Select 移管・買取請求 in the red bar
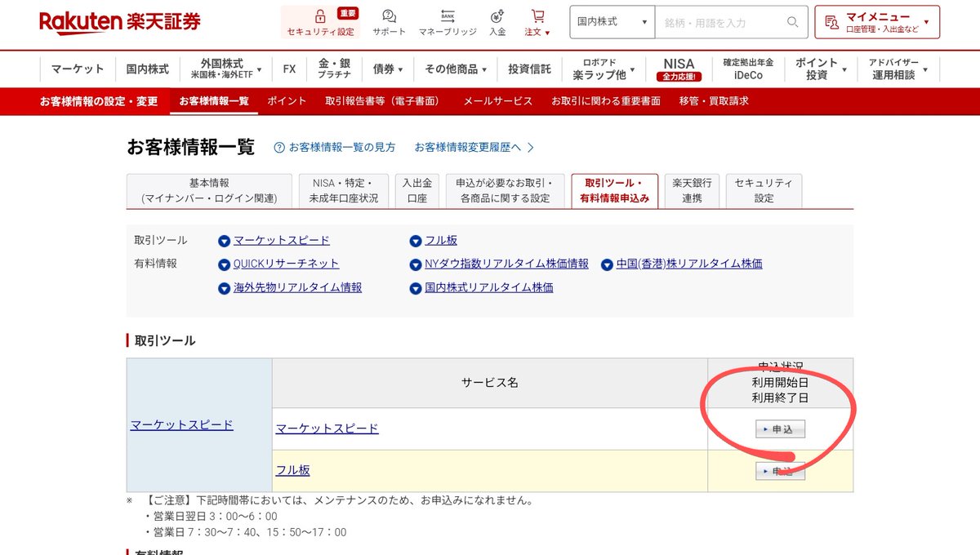This screenshot has height=555, width=980. (714, 101)
